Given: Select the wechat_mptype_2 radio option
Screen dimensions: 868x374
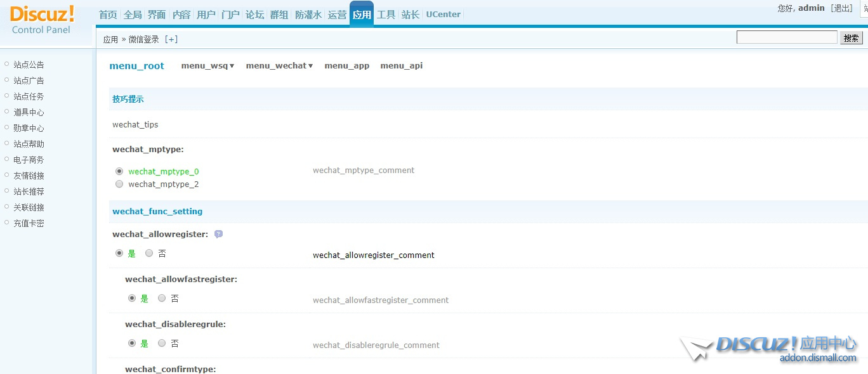Looking at the screenshot, I should pos(119,184).
